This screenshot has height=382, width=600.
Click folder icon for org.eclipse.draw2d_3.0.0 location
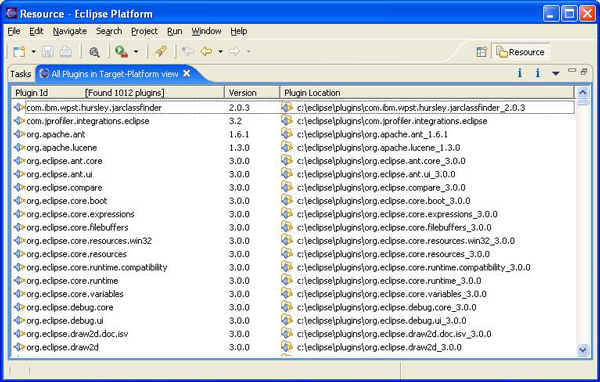point(287,346)
